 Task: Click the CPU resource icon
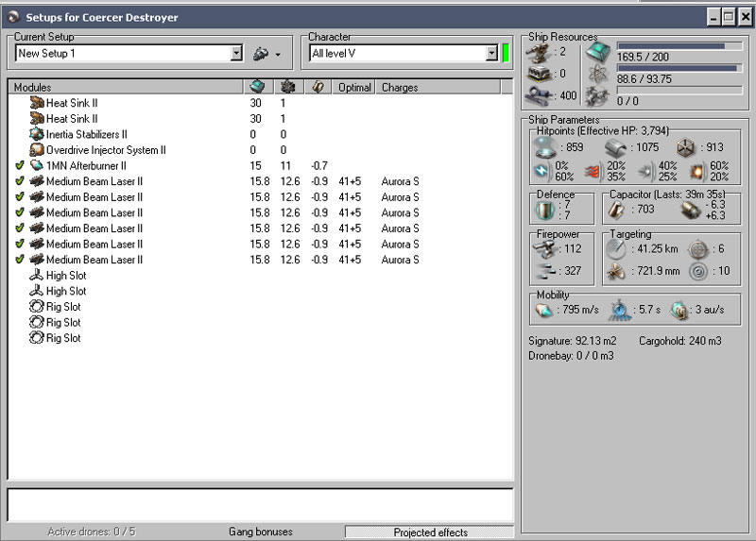tap(598, 52)
